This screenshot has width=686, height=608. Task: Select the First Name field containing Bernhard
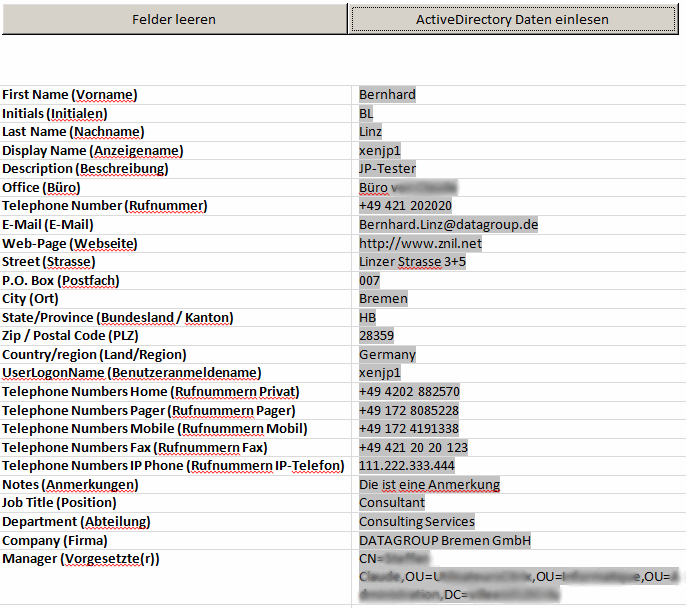point(387,95)
